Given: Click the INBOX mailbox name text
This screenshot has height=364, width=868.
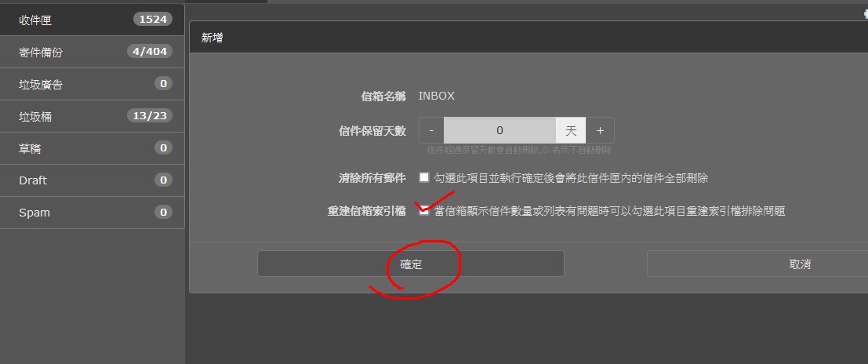Looking at the screenshot, I should tap(436, 96).
